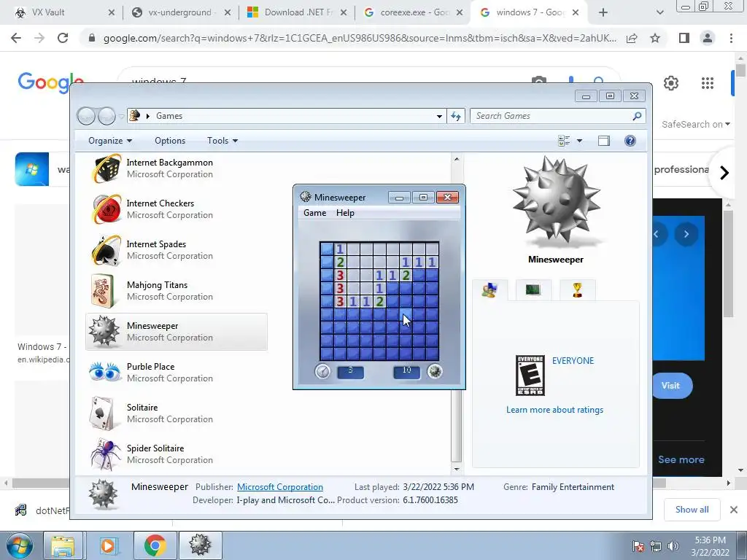Viewport: 747px width, 560px height.
Task: Select Purble Place game icon
Action: 105,372
